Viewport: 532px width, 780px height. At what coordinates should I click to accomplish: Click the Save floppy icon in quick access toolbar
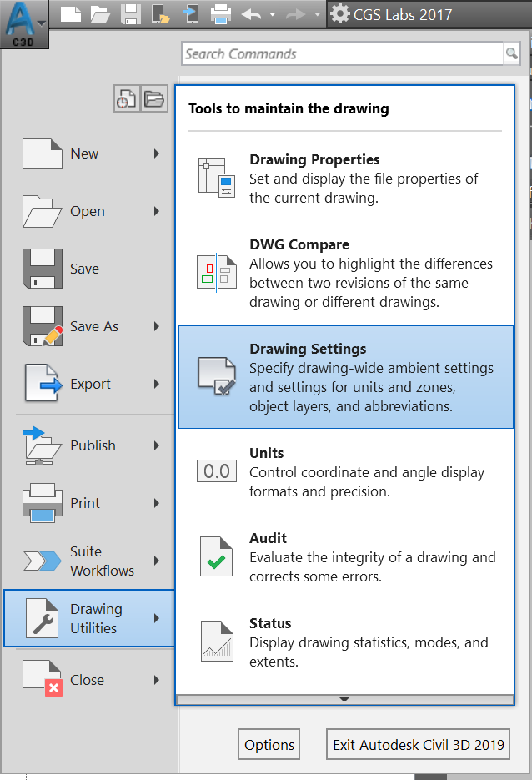(131, 14)
